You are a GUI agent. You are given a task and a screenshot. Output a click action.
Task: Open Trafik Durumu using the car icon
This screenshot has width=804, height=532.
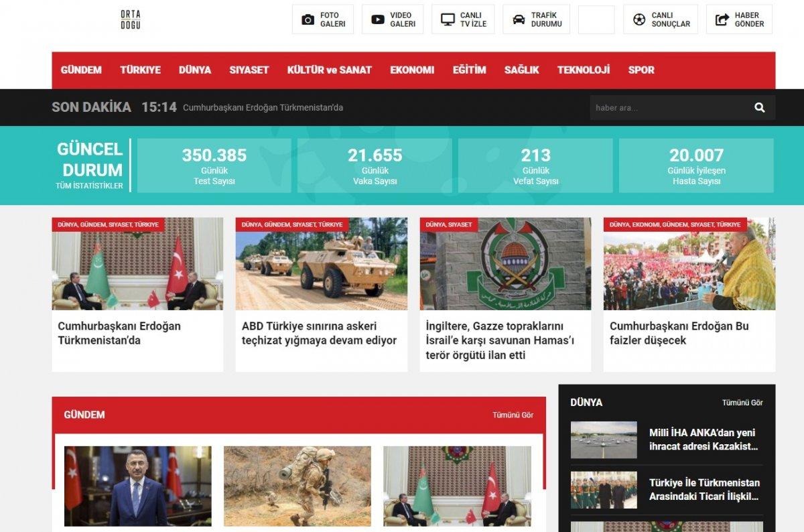516,19
